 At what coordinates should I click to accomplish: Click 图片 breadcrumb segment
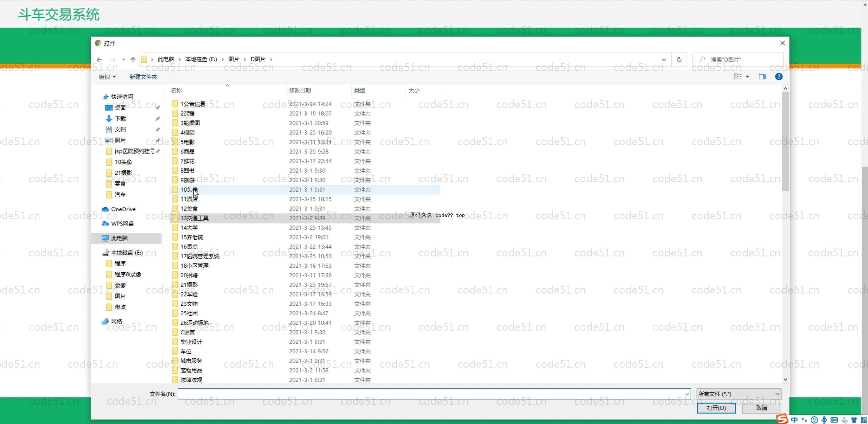pyautogui.click(x=234, y=59)
